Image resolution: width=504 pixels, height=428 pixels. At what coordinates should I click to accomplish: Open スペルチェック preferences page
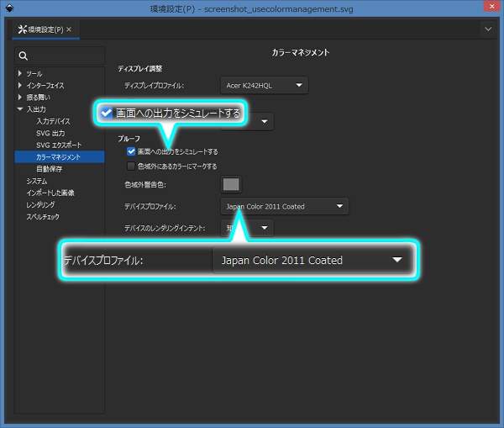pyautogui.click(x=43, y=217)
